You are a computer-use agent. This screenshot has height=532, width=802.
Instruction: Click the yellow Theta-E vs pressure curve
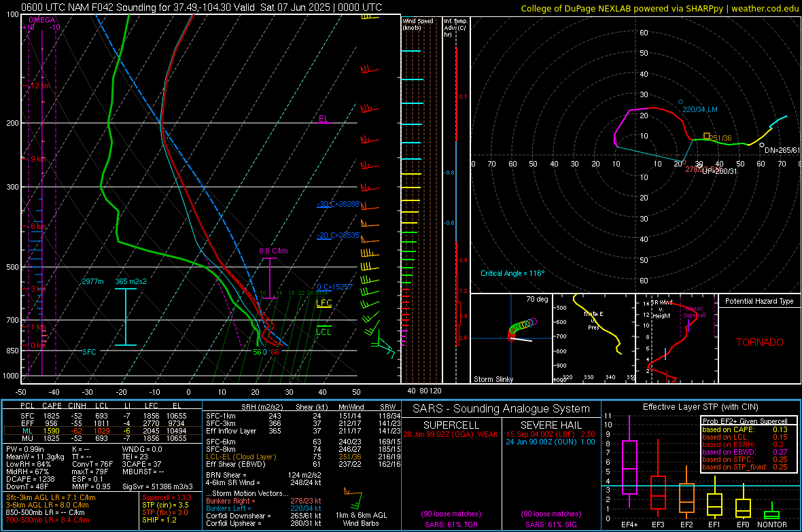coord(598,325)
